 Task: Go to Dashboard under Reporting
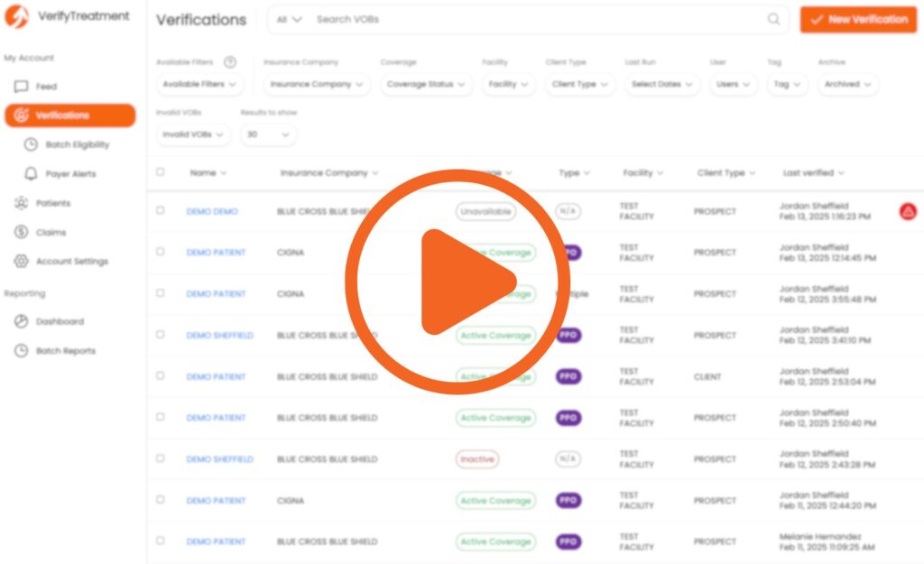[x=60, y=321]
